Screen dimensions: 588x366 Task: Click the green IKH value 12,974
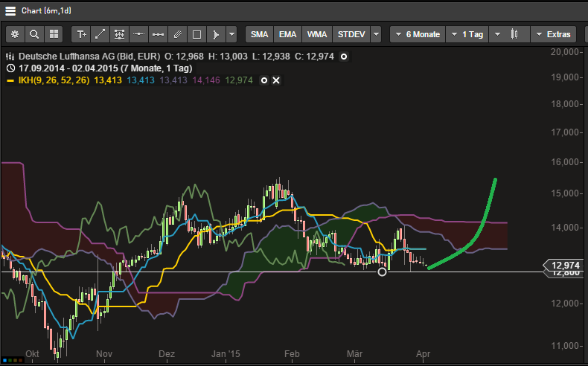pyautogui.click(x=239, y=80)
